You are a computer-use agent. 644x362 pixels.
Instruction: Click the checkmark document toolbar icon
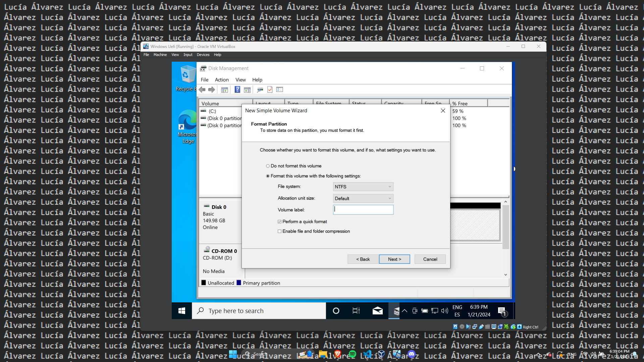pos(270,89)
